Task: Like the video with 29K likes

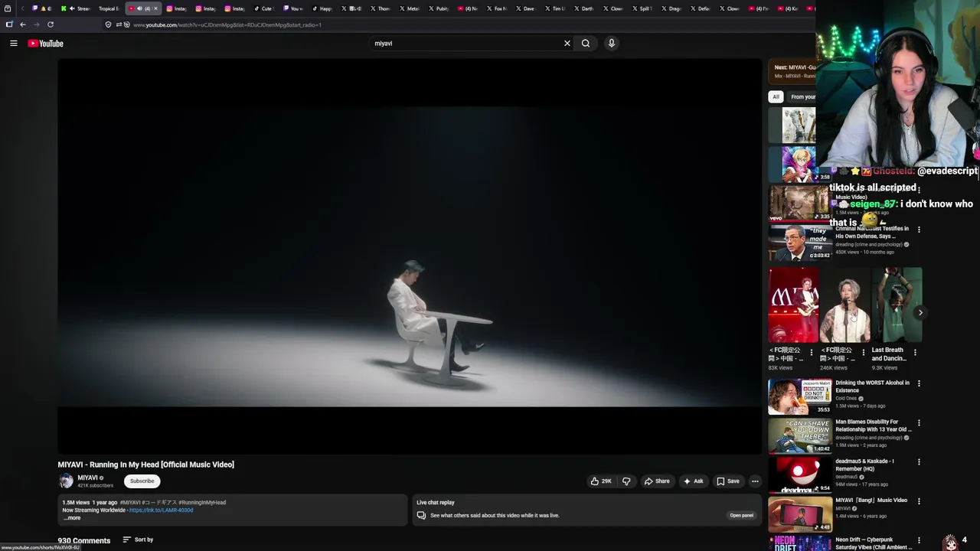Action: point(601,481)
